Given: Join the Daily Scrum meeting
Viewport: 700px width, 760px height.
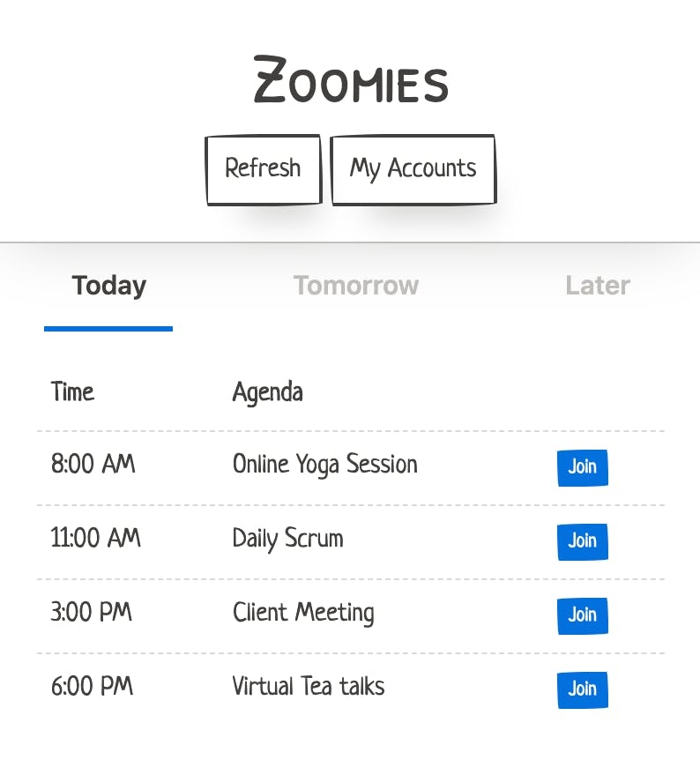Looking at the screenshot, I should (x=582, y=542).
